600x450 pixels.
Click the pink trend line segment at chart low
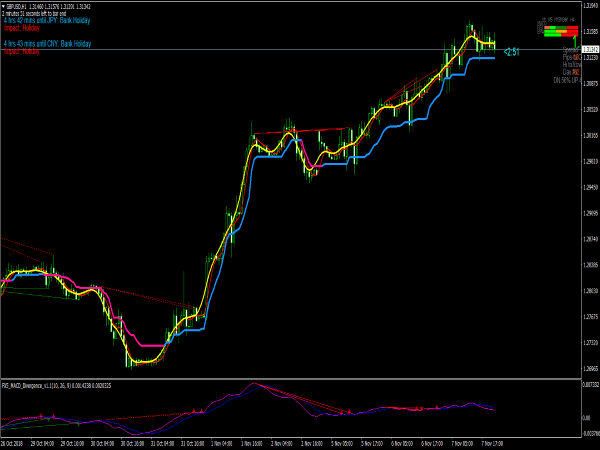(153, 346)
